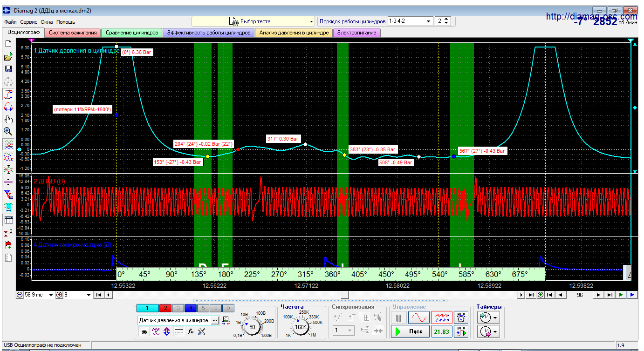Open the Сервис menu
The height and width of the screenshot is (351, 644).
[x=29, y=22]
